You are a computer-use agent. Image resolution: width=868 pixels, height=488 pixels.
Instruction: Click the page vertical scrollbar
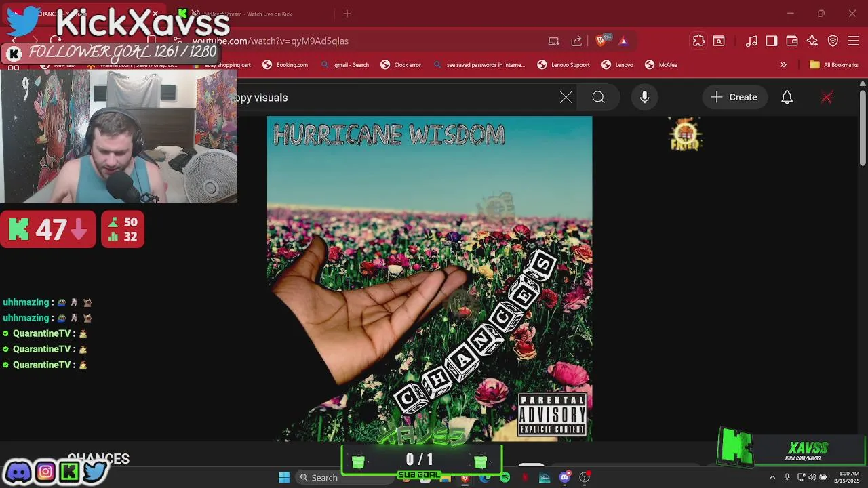[x=863, y=129]
